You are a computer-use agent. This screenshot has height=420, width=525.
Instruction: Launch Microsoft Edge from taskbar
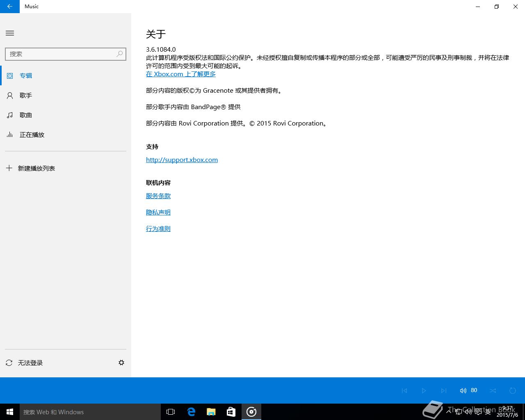click(x=191, y=412)
